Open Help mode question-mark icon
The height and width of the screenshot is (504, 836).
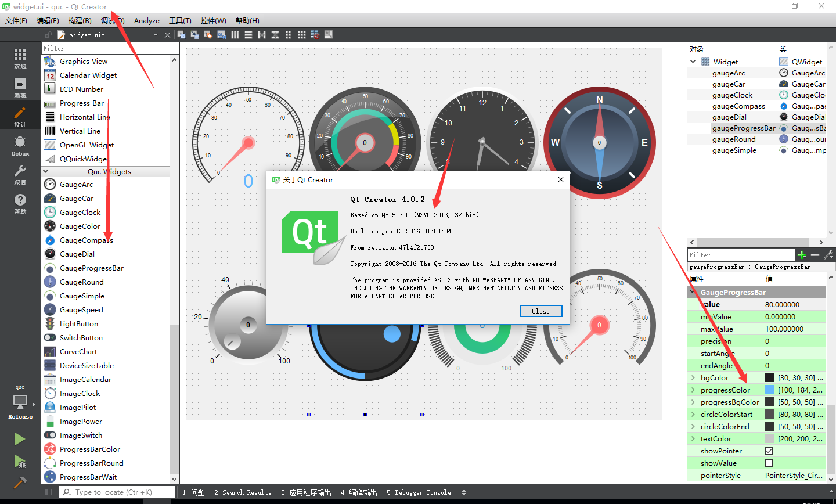pyautogui.click(x=20, y=203)
